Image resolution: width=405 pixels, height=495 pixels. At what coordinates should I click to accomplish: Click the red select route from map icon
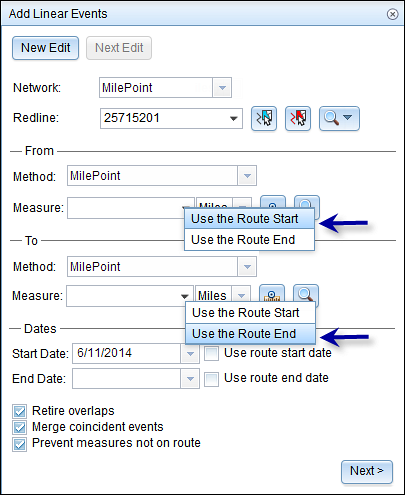coord(298,118)
